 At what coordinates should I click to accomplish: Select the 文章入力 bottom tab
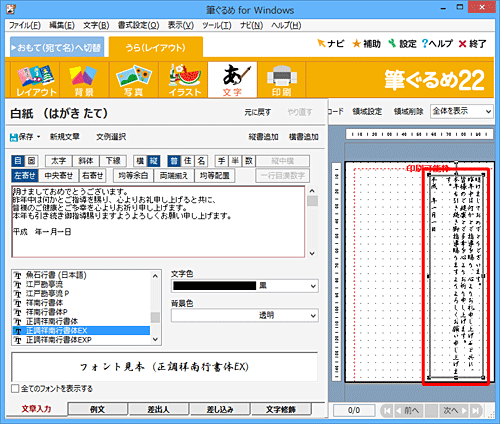(36, 409)
